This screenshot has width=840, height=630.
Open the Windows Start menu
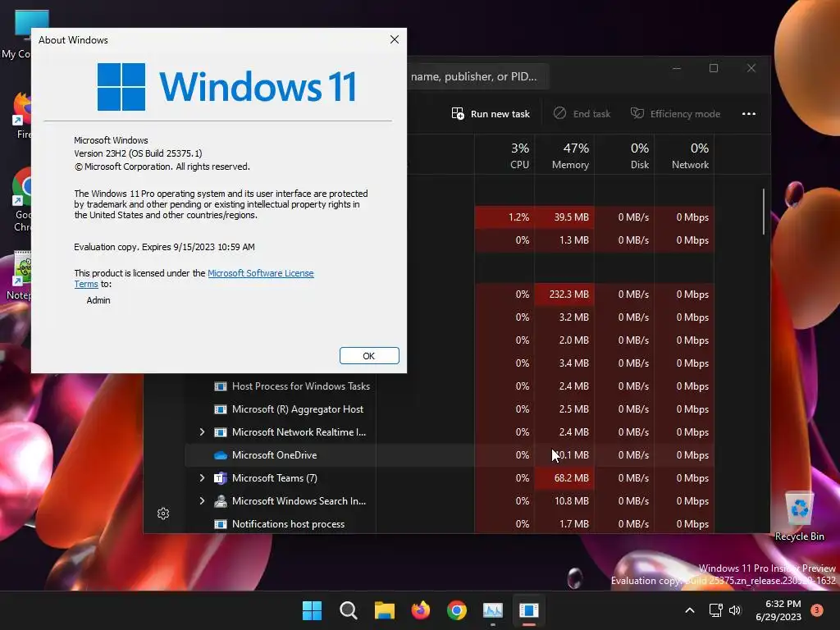click(x=312, y=610)
